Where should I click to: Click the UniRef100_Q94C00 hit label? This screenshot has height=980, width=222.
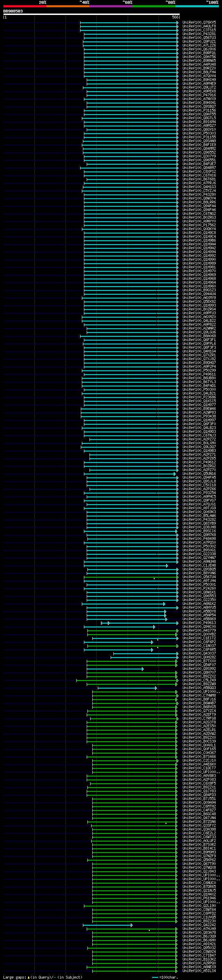pos(199,626)
